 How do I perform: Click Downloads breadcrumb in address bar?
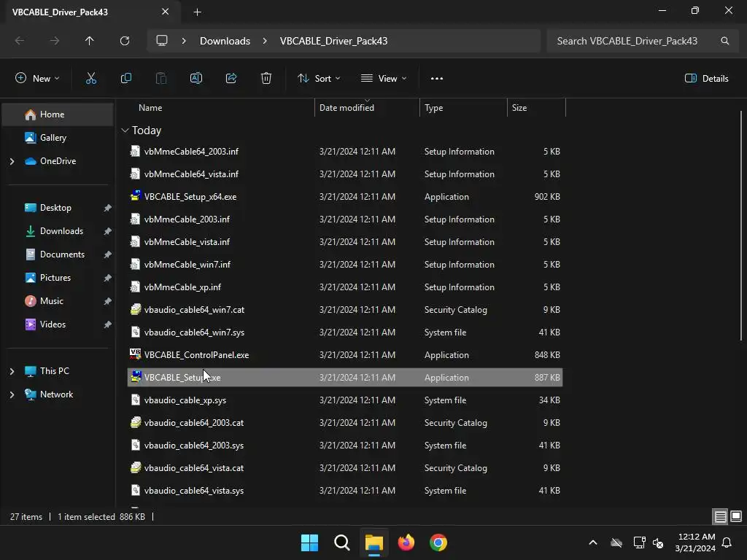click(x=225, y=41)
